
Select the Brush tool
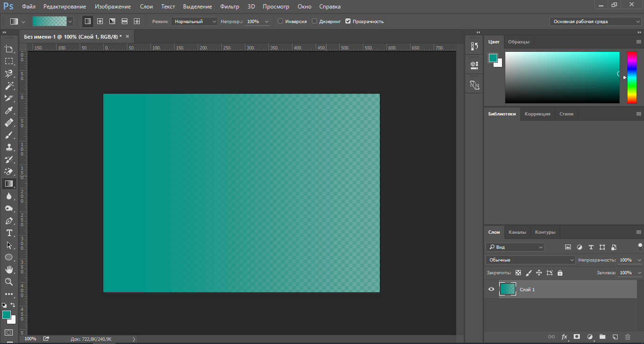(x=9, y=135)
